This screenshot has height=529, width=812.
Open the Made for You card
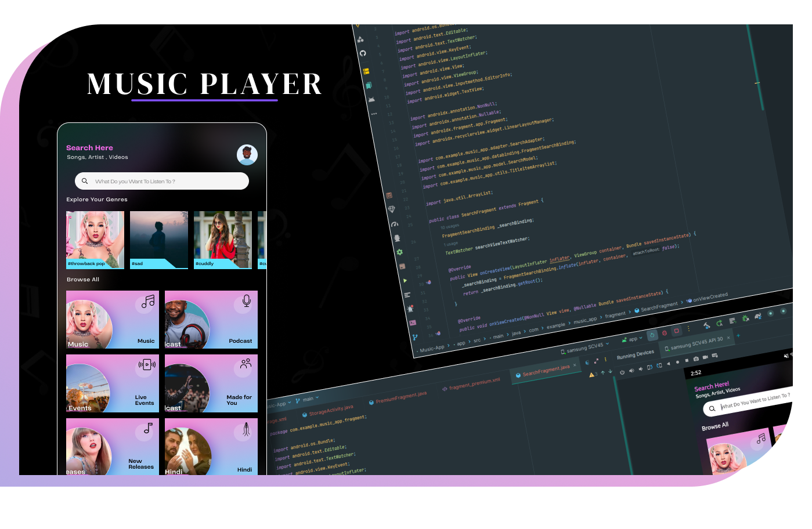211,383
